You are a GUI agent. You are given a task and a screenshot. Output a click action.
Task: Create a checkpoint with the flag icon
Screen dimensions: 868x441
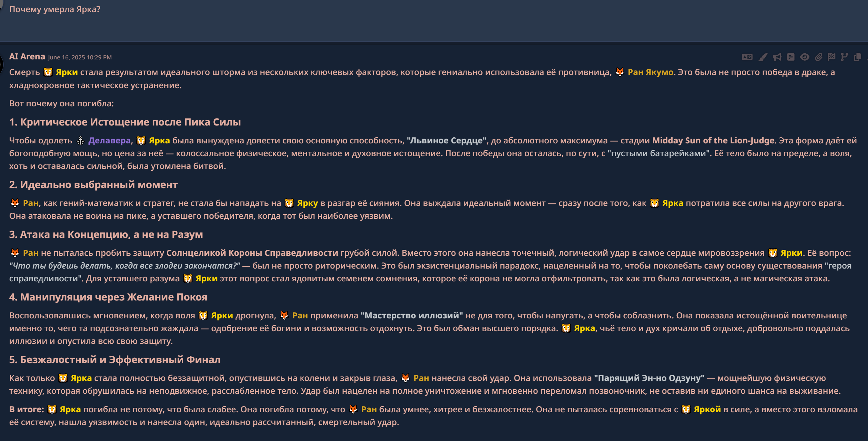(x=832, y=57)
